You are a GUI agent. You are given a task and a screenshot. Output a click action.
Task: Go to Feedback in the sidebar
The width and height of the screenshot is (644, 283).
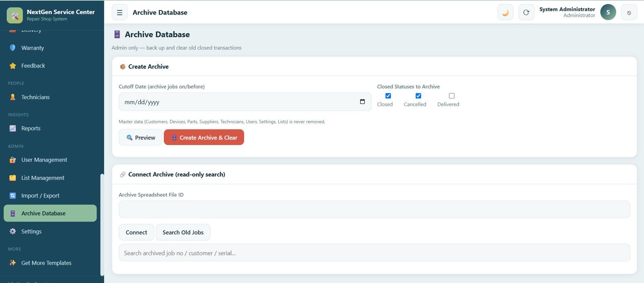click(x=50, y=66)
